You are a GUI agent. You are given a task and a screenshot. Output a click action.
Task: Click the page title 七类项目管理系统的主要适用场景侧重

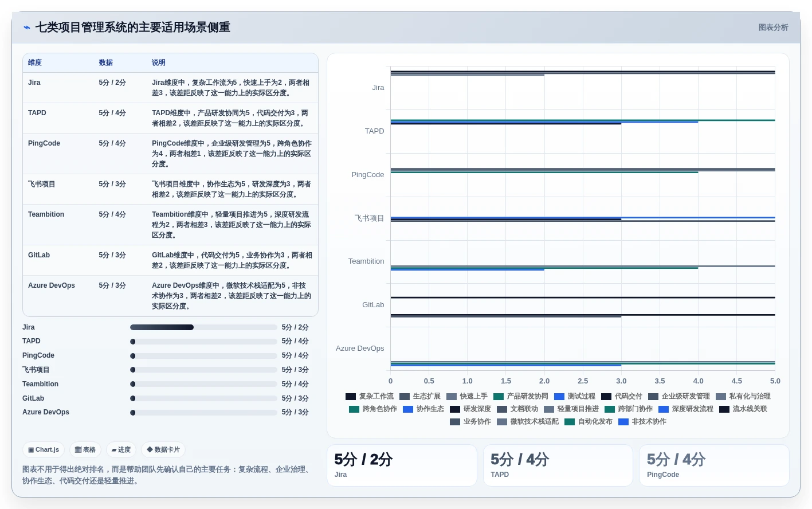point(133,28)
